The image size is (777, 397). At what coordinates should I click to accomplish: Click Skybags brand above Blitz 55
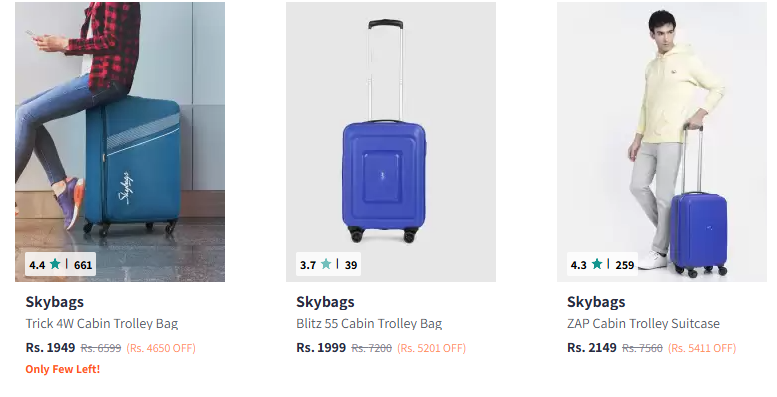325,302
